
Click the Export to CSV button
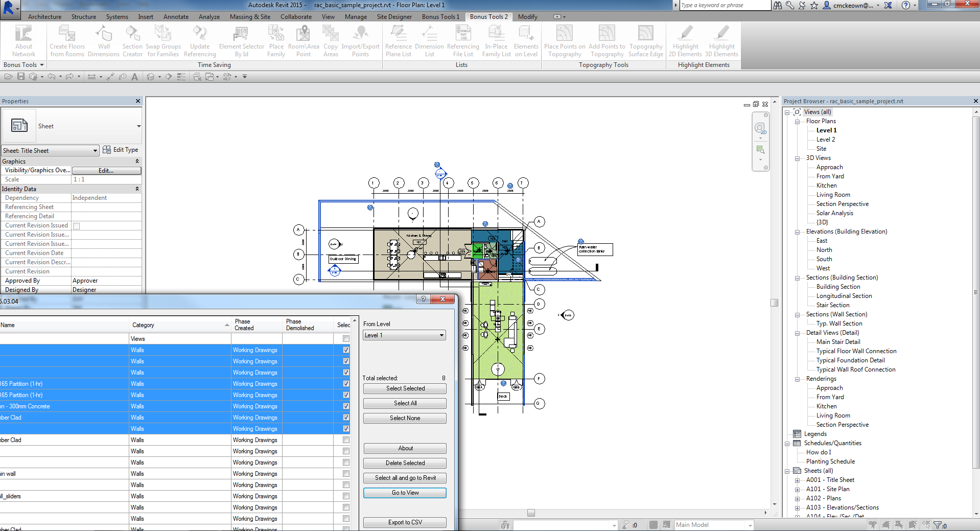tap(405, 522)
